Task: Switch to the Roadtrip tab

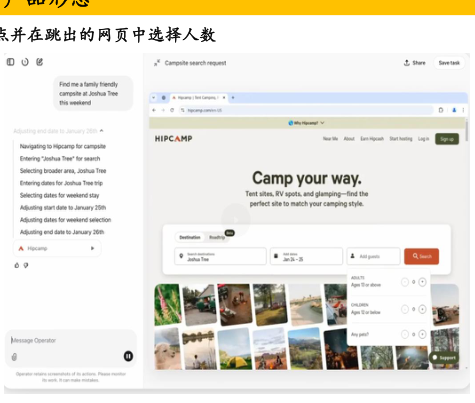Action: pyautogui.click(x=217, y=237)
